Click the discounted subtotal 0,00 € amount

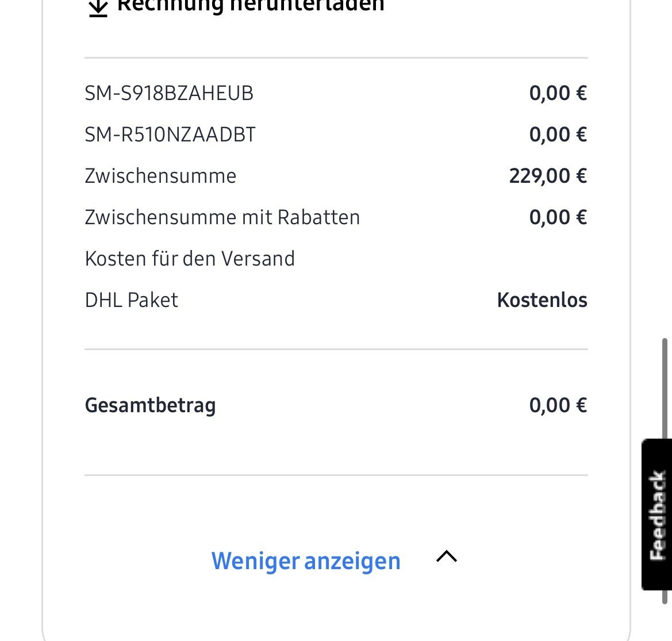[x=558, y=217]
